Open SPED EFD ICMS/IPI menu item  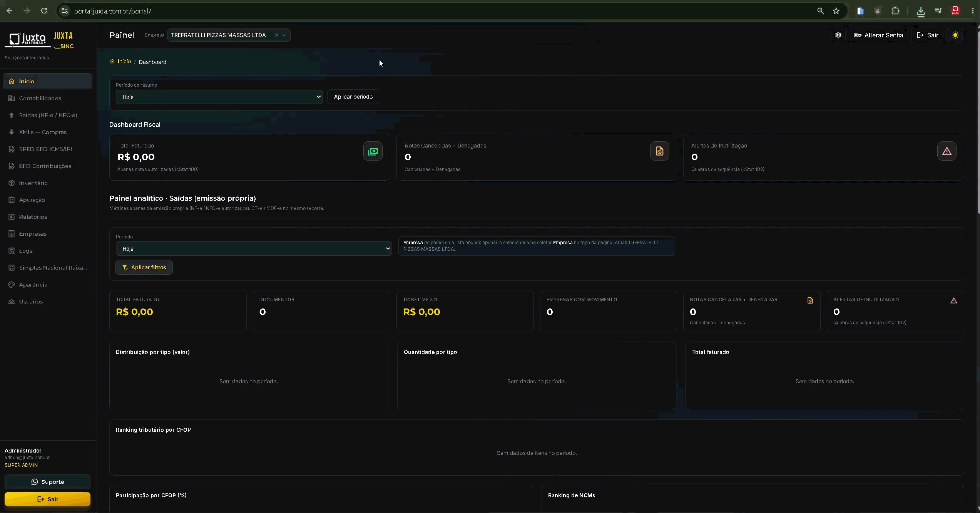(47, 149)
